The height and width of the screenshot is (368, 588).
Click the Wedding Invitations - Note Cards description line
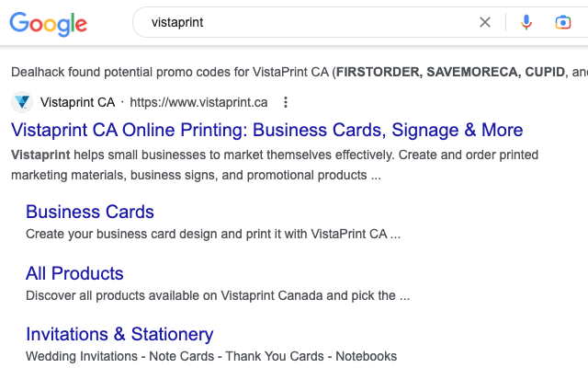(x=211, y=356)
